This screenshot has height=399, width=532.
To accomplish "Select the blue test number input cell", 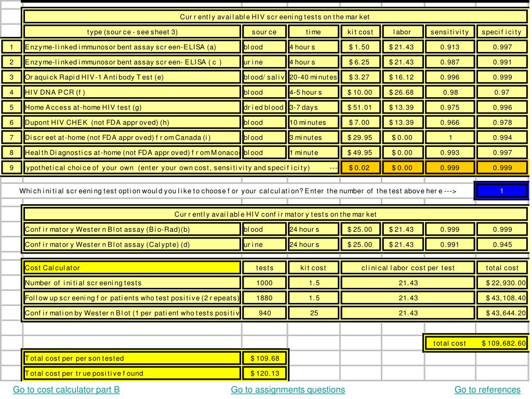I will [501, 191].
